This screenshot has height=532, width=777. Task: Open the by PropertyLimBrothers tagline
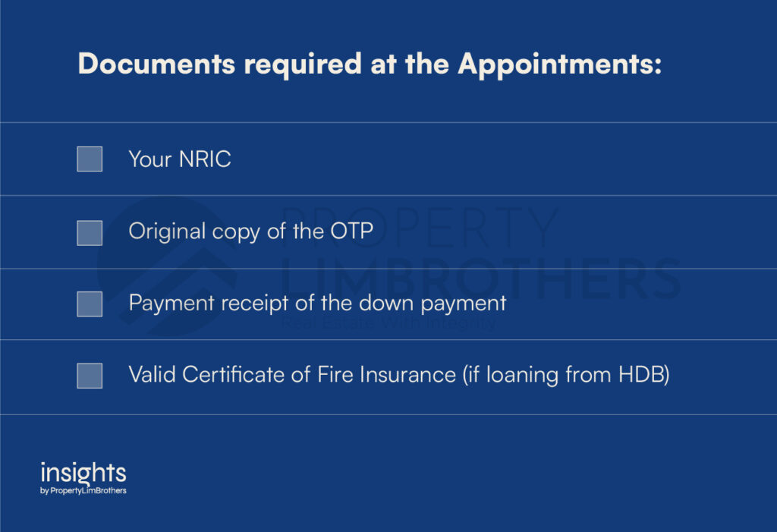(x=83, y=490)
